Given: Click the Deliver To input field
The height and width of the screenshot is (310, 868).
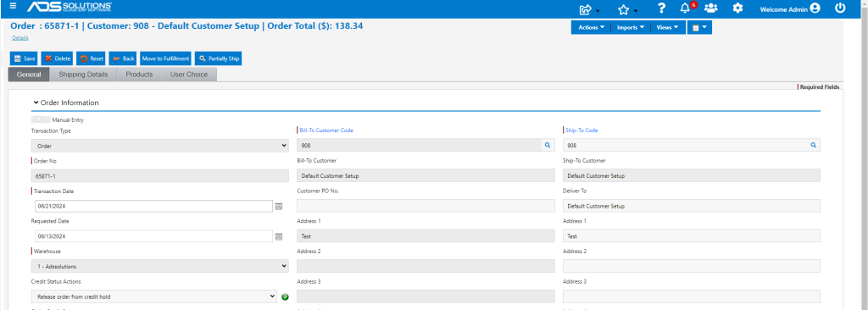Looking at the screenshot, I should pyautogui.click(x=692, y=206).
